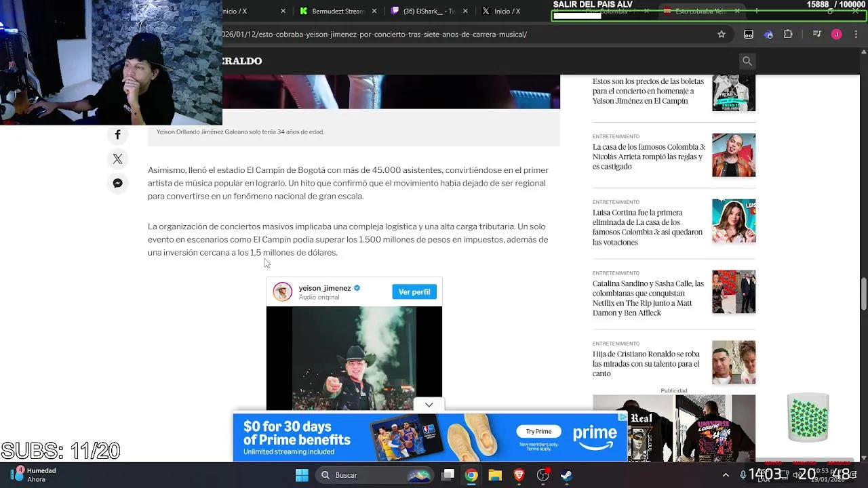Open Chrome media control icon
Viewport: 868px width, 488px height.
pos(816,34)
